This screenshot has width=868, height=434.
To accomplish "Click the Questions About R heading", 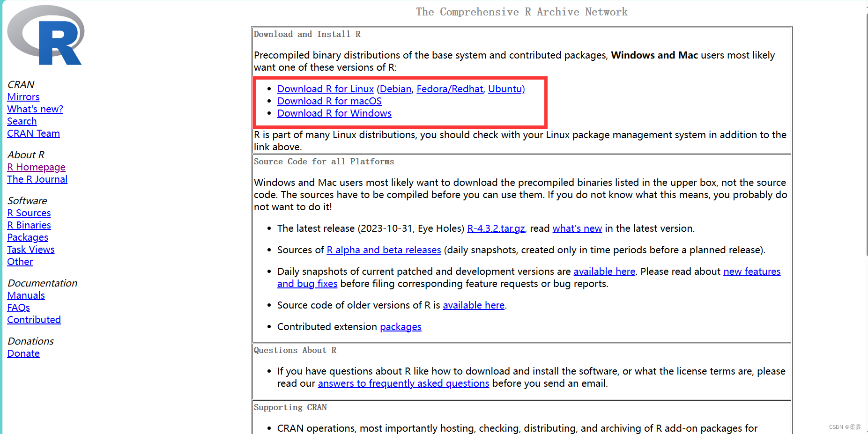I will [x=295, y=350].
